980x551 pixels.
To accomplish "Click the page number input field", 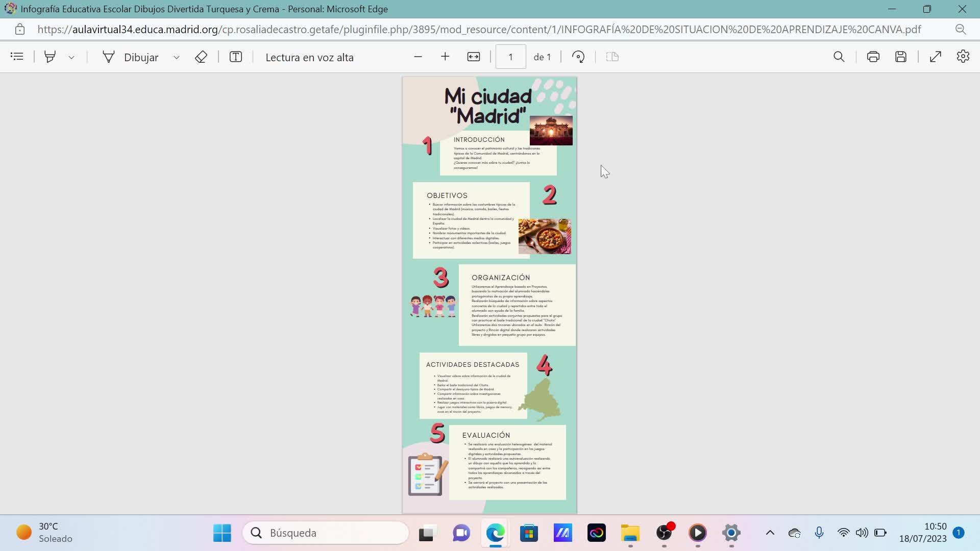I will pos(510,57).
